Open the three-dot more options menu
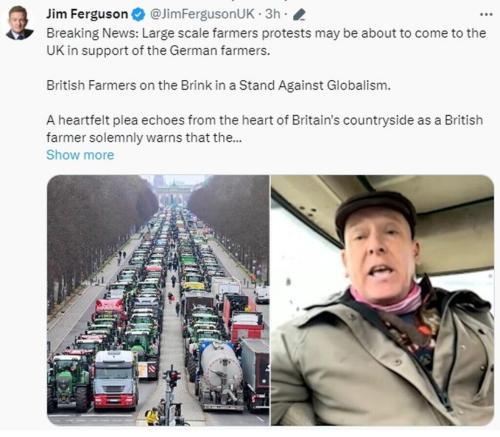500x437 pixels. (x=486, y=14)
